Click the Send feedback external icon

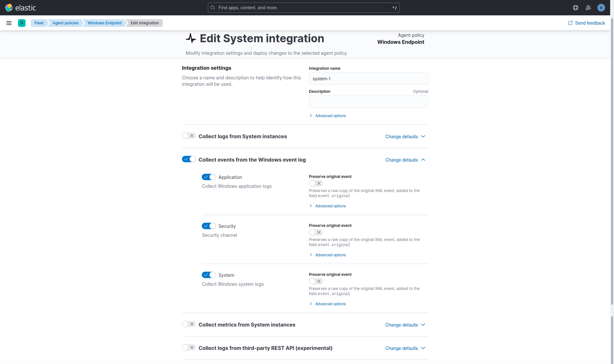pyautogui.click(x=570, y=23)
